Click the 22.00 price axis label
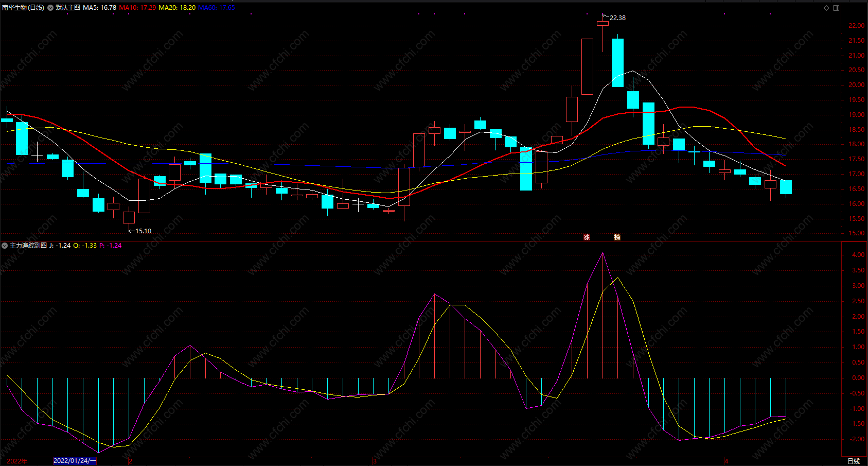868x466 pixels. (857, 26)
